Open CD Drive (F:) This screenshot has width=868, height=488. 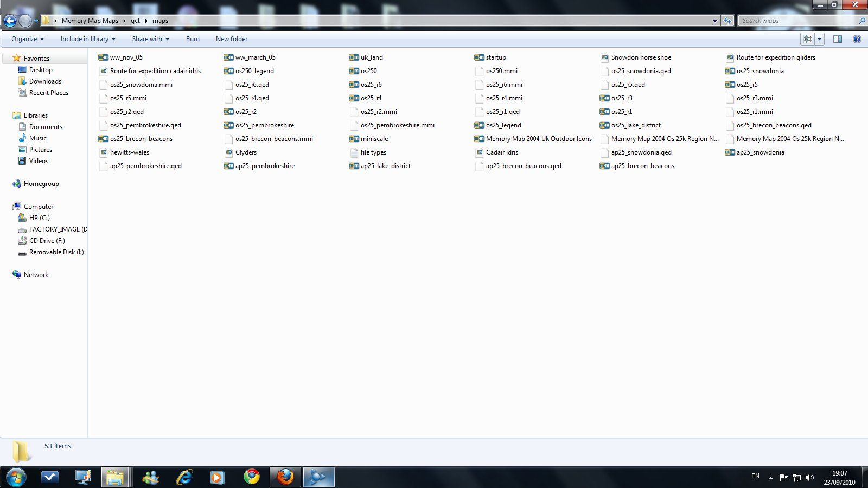pyautogui.click(x=47, y=241)
